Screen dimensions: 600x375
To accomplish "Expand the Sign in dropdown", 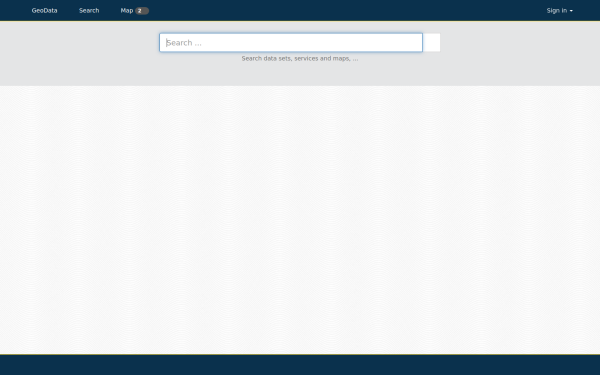I will tap(559, 10).
